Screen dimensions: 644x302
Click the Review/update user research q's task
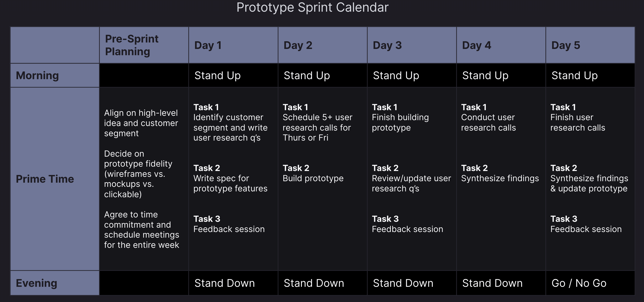pyautogui.click(x=411, y=183)
